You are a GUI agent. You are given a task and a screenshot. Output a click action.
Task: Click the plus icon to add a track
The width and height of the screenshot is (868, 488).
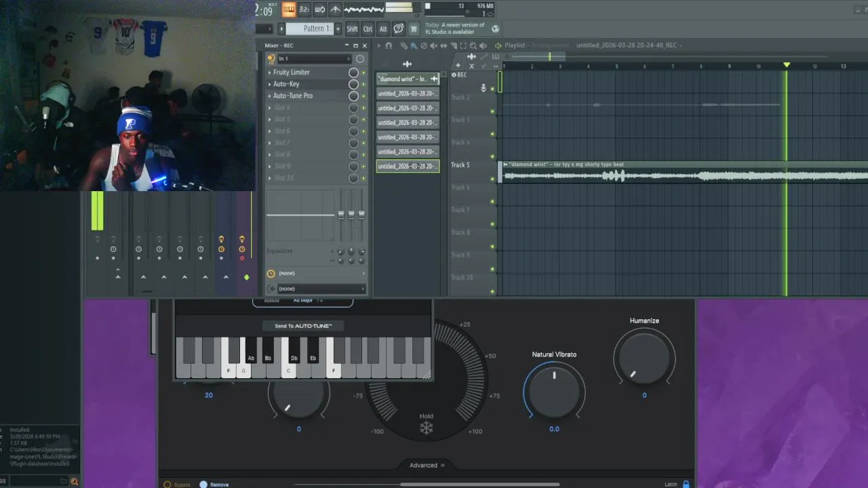(458, 66)
